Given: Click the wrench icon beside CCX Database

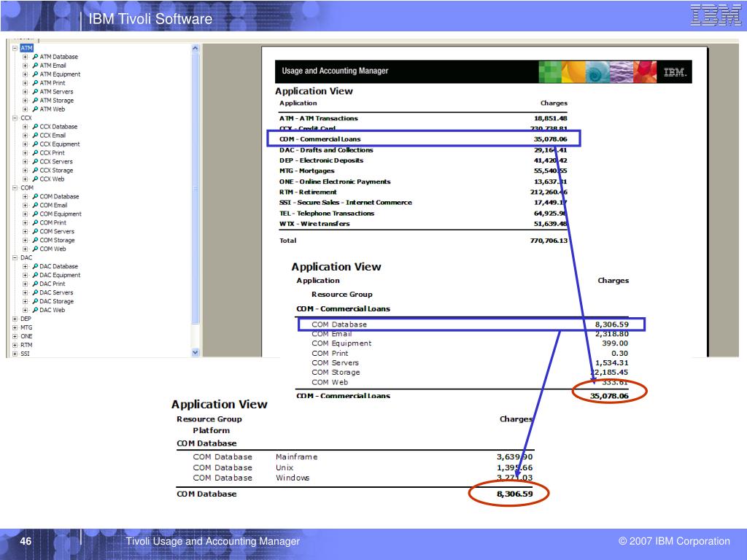Looking at the screenshot, I should (x=35, y=127).
